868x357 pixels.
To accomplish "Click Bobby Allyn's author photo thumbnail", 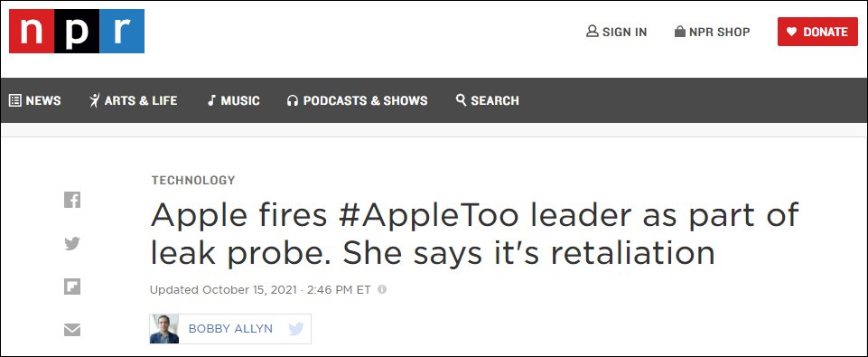I will coord(164,329).
